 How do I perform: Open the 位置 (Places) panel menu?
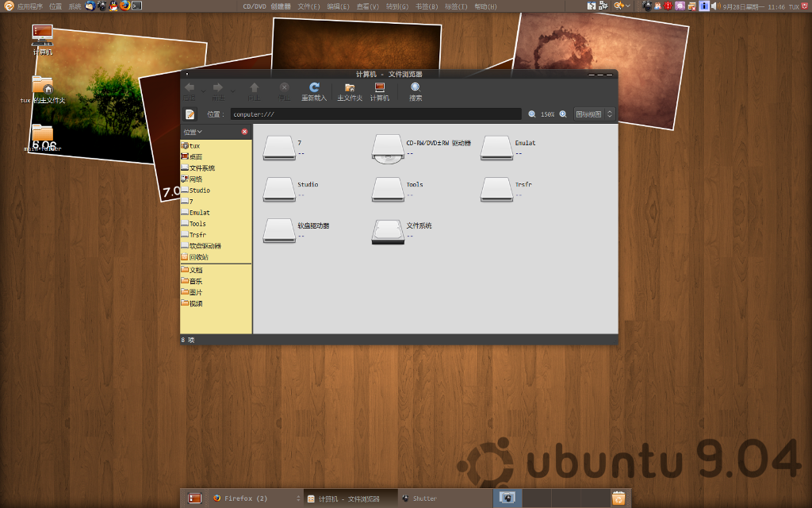[x=56, y=6]
